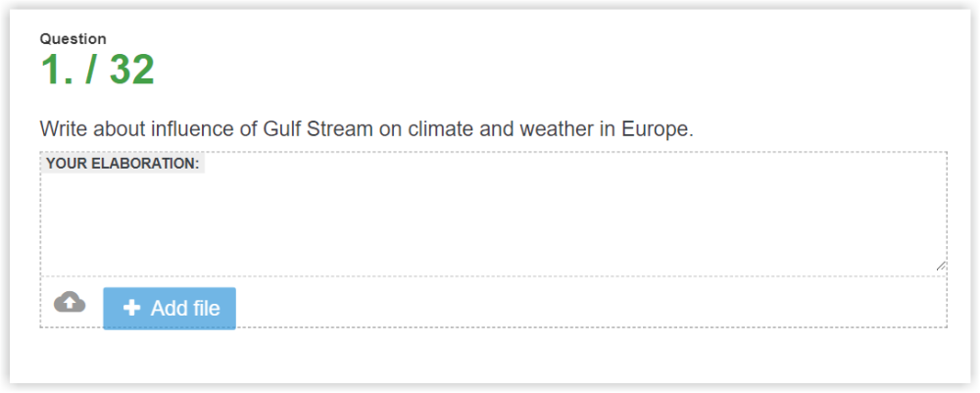Click empty space right of Add file
Screen dimensions: 980x393
pyautogui.click(x=588, y=308)
